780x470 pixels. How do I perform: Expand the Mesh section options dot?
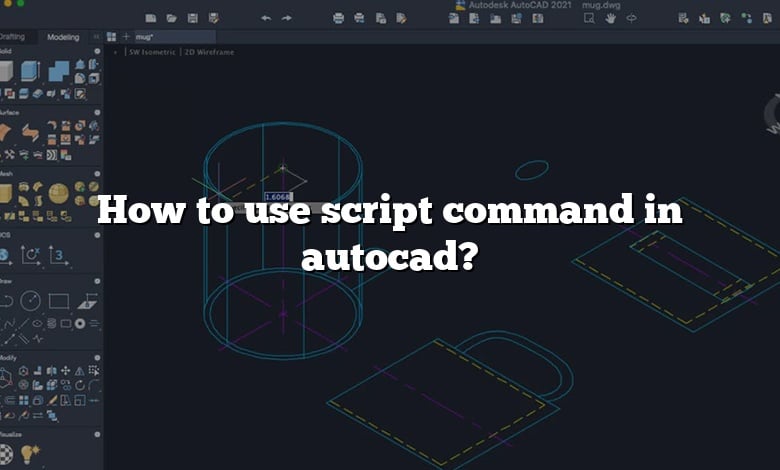coord(97,174)
